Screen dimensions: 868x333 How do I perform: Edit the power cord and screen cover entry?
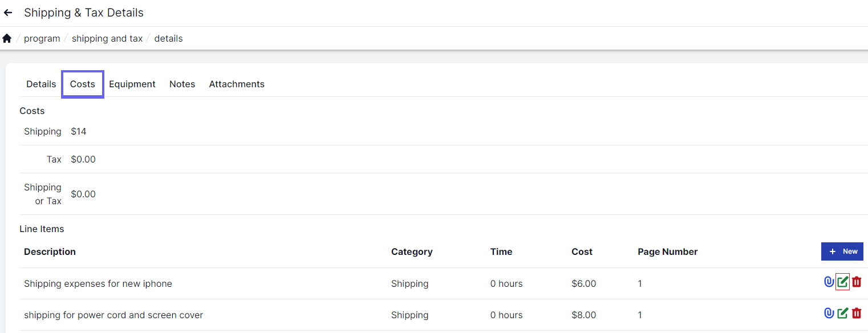[x=842, y=312]
